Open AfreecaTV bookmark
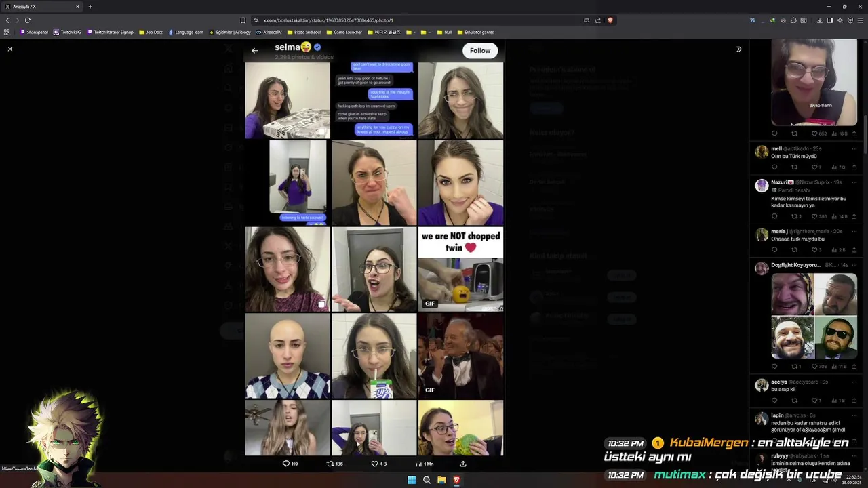Screen dimensions: 868x488 pyautogui.click(x=269, y=32)
